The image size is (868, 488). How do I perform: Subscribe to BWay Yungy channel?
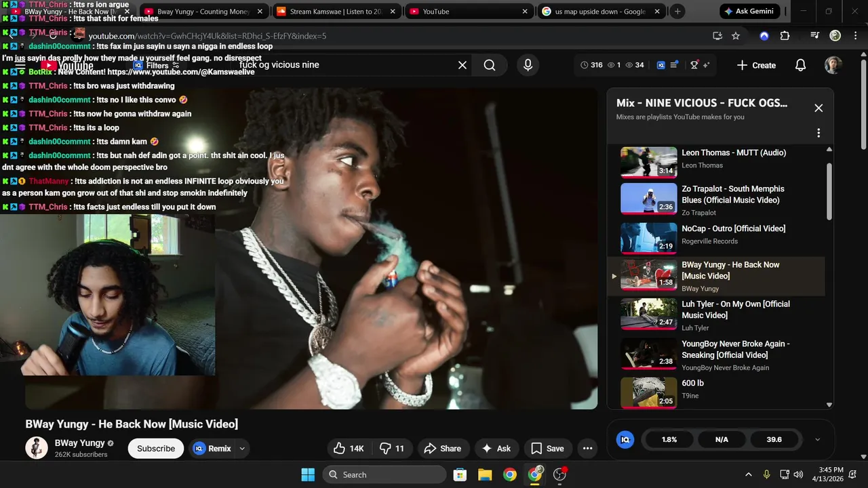[156, 448]
